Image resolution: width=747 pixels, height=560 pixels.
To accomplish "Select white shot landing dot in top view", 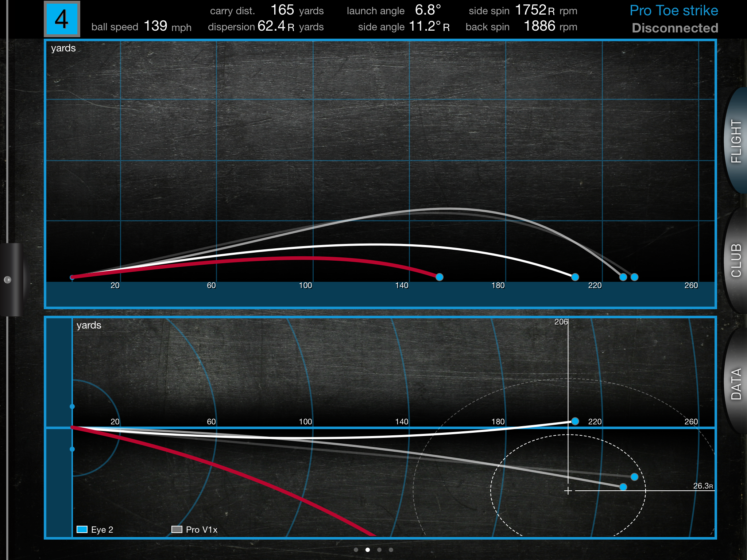I will [x=575, y=421].
